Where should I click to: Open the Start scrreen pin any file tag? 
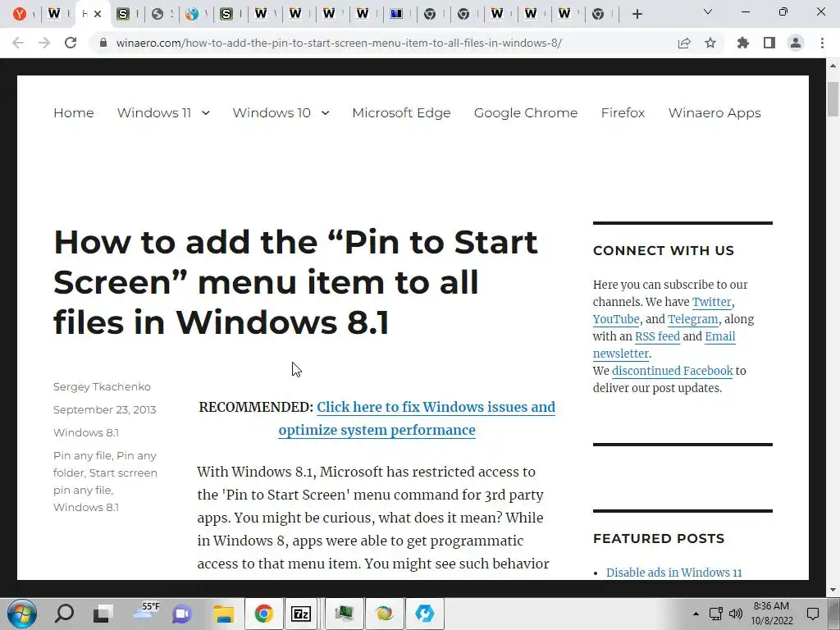[105, 482]
